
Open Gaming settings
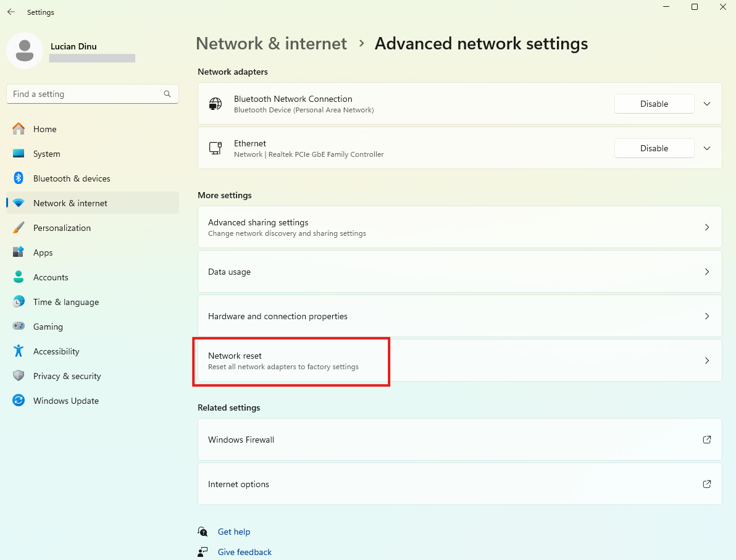[x=93, y=326]
